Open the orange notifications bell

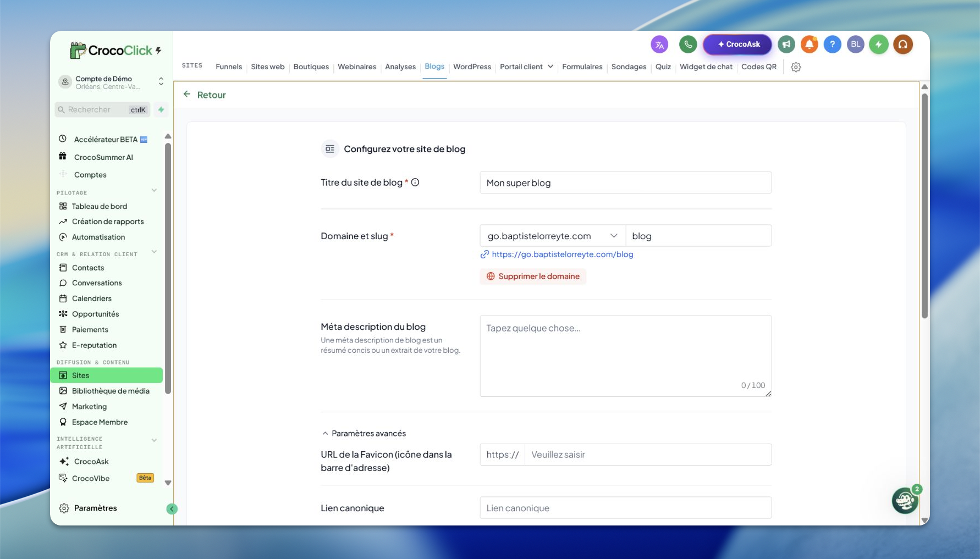click(810, 45)
